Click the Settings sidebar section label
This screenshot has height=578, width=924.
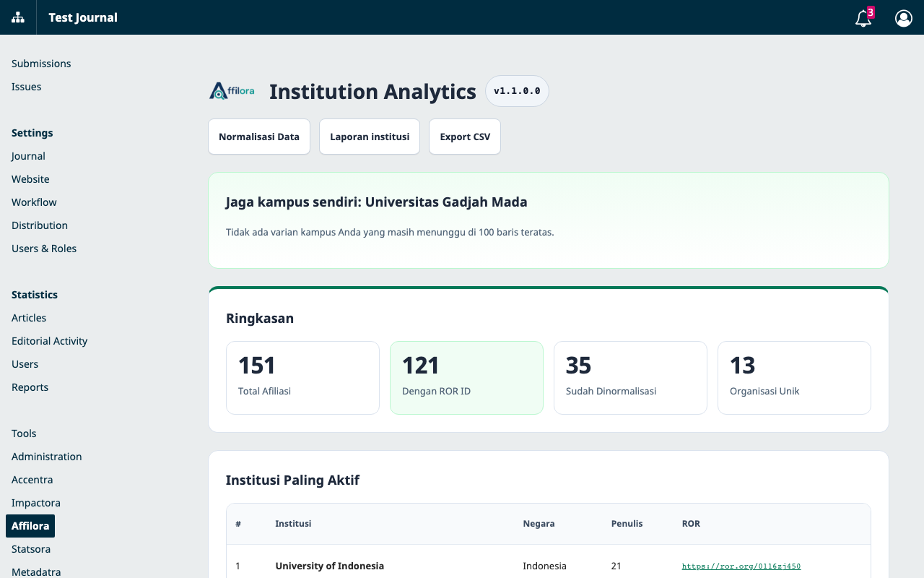(32, 133)
